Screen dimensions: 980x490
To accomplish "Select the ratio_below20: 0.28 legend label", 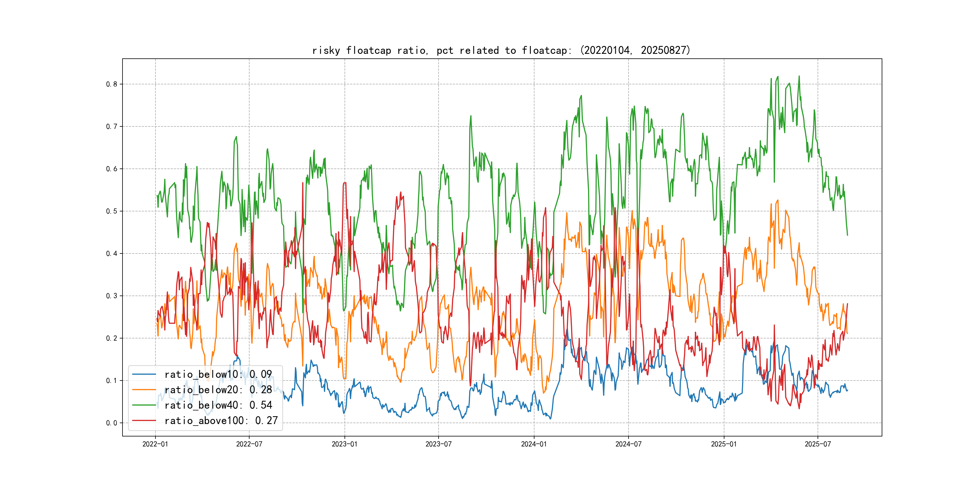I will pyautogui.click(x=218, y=390).
